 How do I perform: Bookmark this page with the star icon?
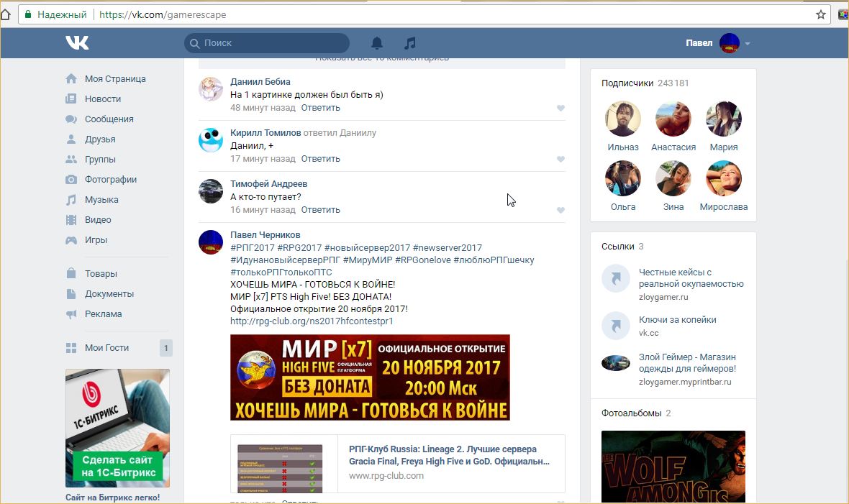tap(821, 14)
